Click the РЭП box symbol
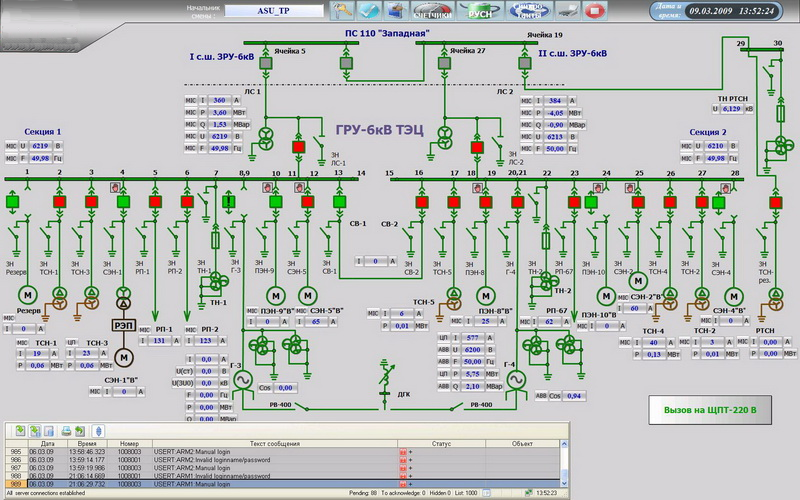This screenshot has width=800, height=500. [x=123, y=325]
